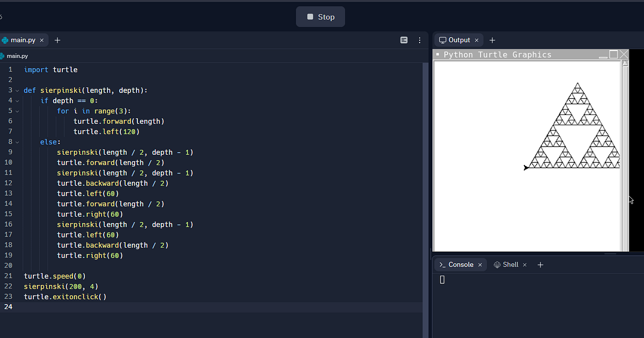
Task: Click the terminal icon on the Console tab
Action: pyautogui.click(x=442, y=264)
